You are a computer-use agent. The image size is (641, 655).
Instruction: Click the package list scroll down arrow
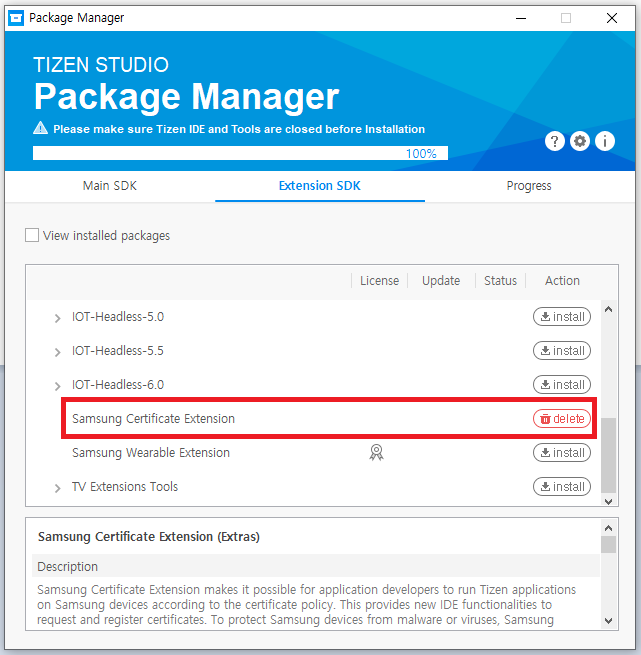608,501
